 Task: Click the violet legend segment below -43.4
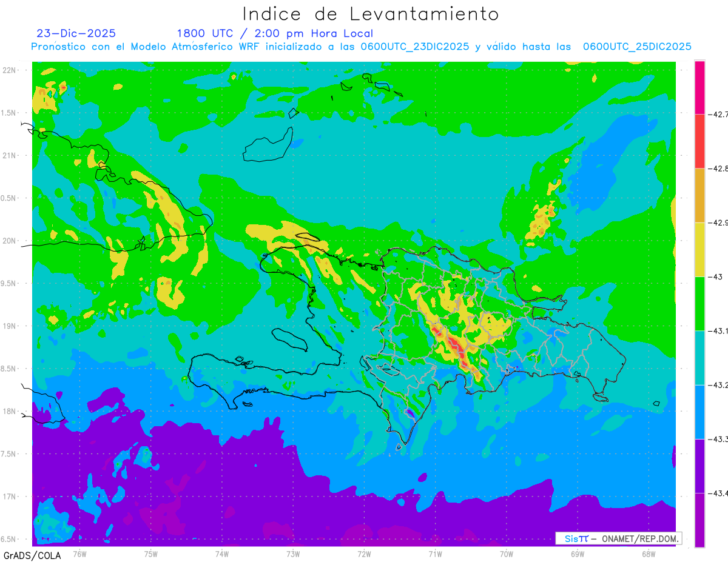pos(699,520)
